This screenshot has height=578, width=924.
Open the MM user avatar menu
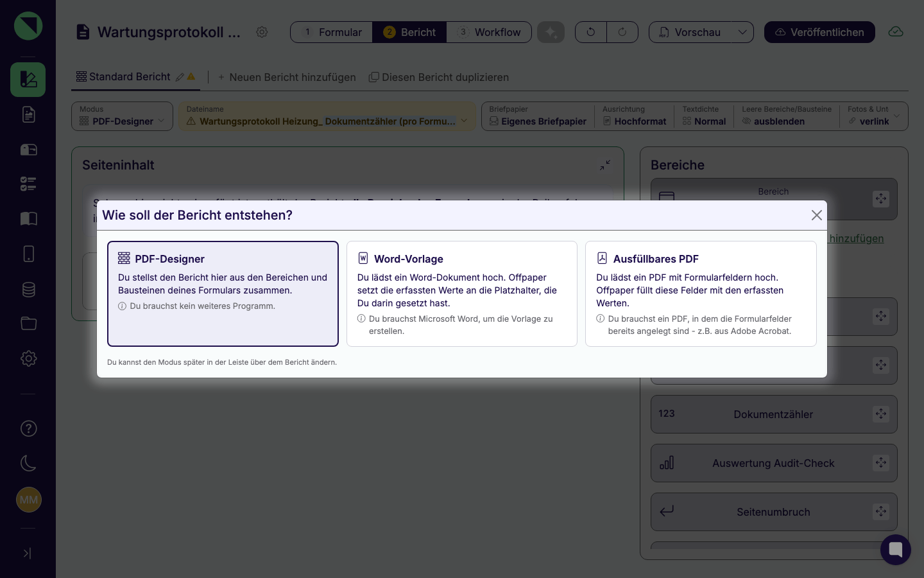click(28, 500)
